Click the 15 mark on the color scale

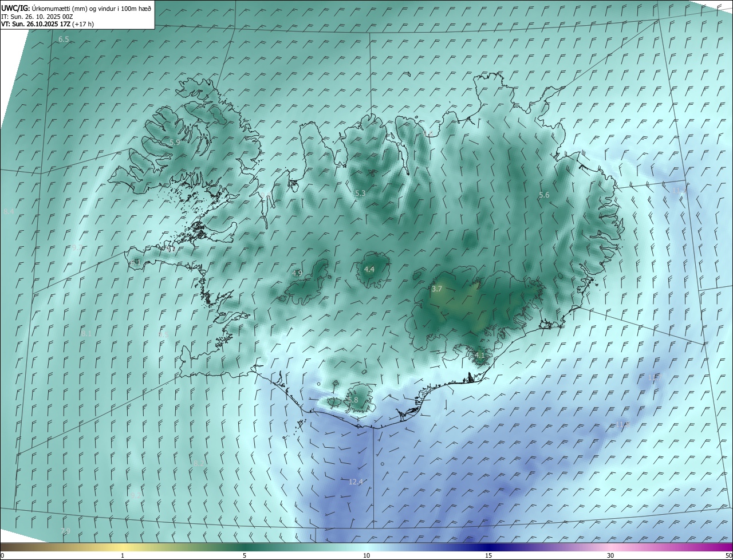point(488,555)
